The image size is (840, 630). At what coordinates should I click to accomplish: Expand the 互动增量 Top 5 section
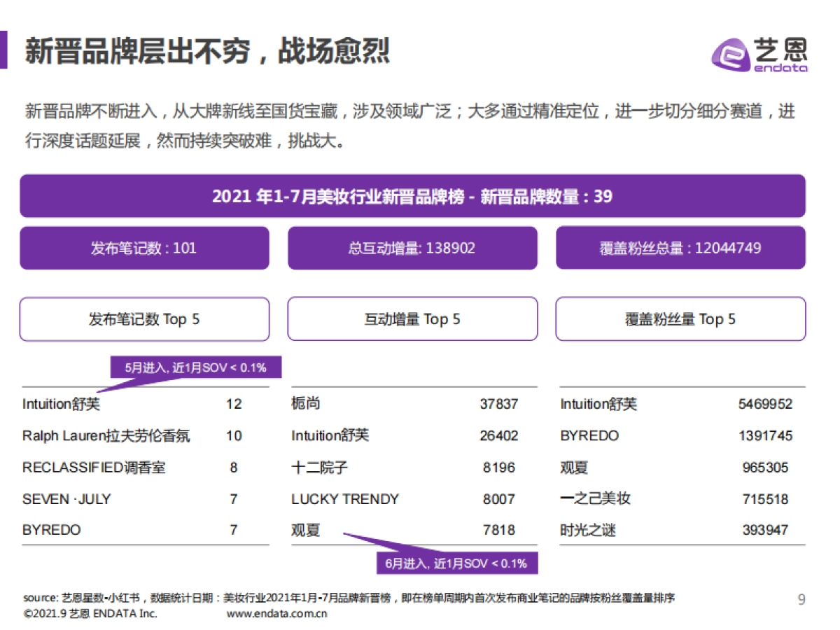(412, 318)
